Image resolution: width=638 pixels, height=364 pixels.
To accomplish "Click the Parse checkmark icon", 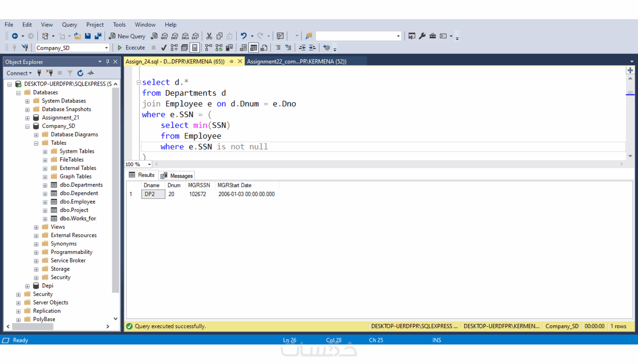I will pos(164,48).
